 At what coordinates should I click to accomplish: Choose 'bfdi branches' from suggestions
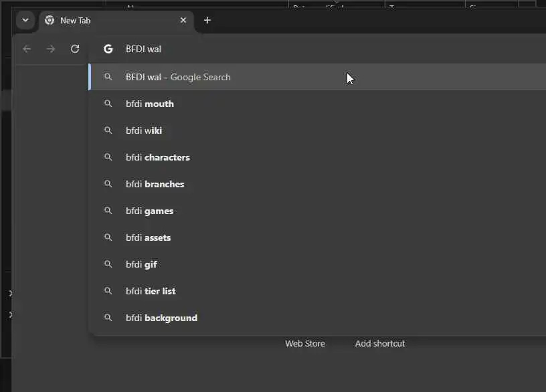[x=155, y=184]
